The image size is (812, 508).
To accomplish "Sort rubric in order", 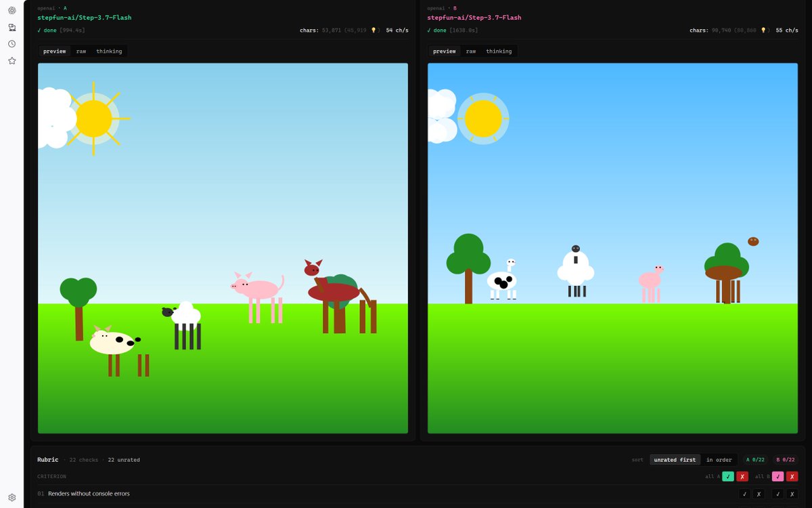I will coord(719,460).
